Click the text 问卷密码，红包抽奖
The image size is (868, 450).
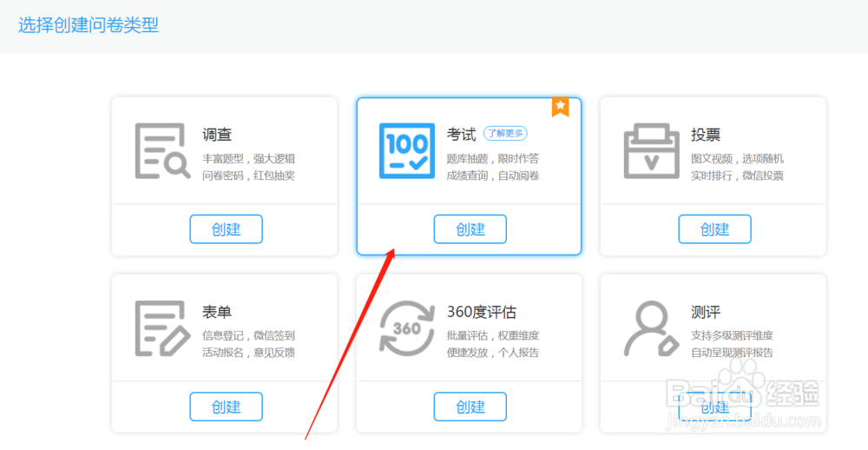click(248, 176)
